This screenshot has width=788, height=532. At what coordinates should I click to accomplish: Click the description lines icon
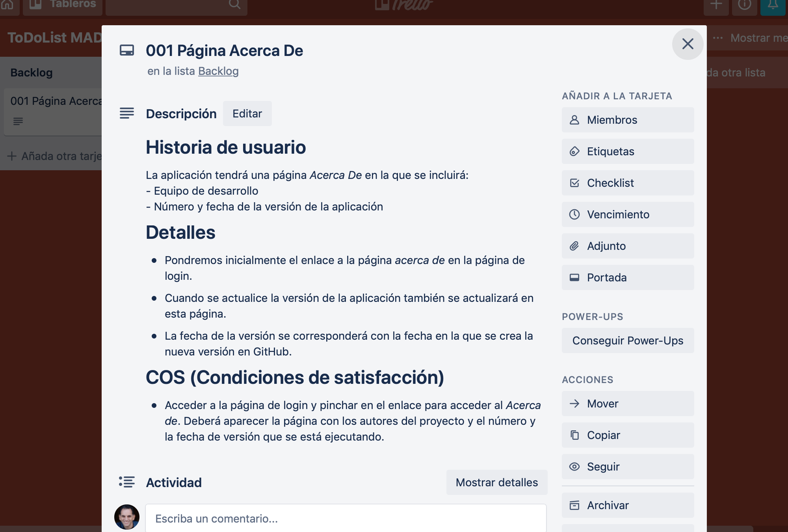pyautogui.click(x=127, y=113)
